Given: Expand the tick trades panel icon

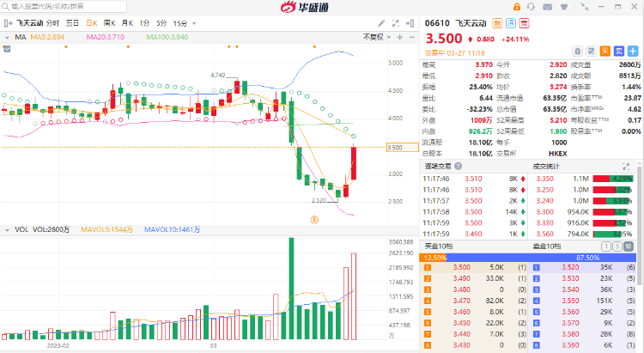Looking at the screenshot, I should click(x=626, y=167).
